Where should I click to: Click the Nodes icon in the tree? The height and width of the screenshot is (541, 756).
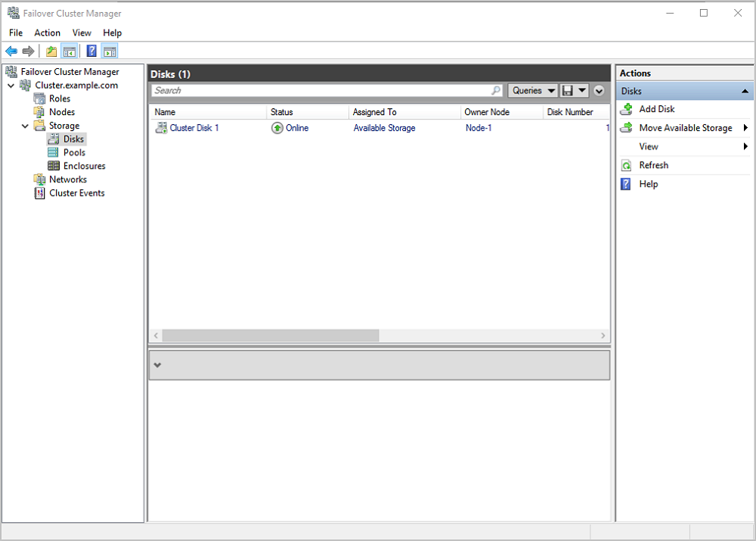(39, 112)
